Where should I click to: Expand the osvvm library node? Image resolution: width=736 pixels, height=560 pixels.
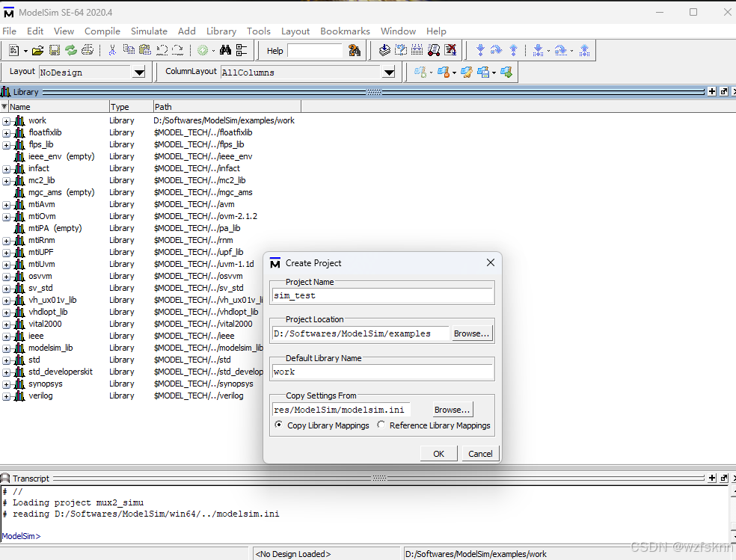[6, 277]
